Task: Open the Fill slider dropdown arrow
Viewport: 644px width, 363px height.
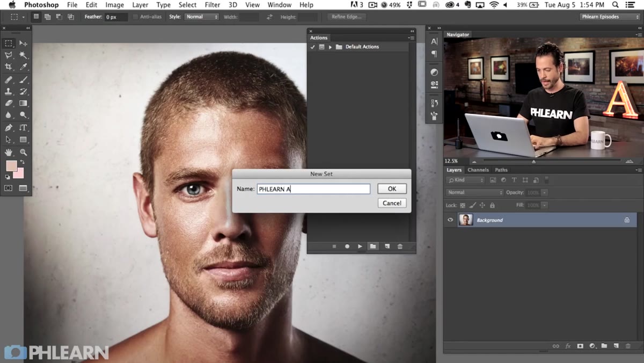Action: click(544, 205)
